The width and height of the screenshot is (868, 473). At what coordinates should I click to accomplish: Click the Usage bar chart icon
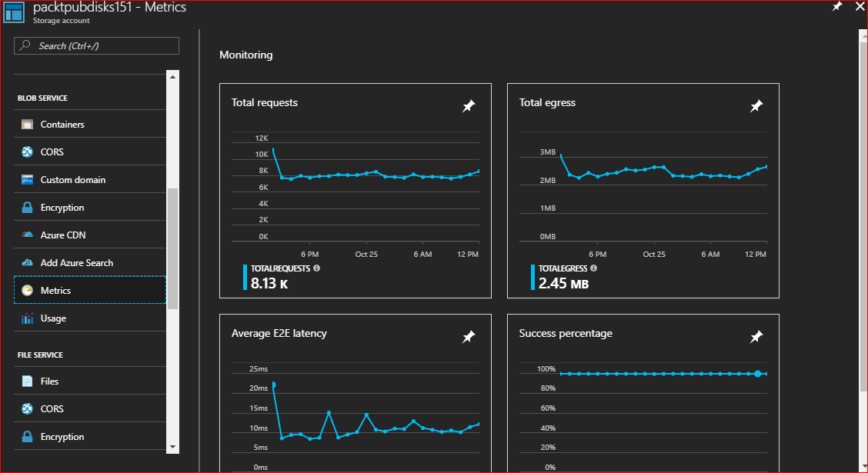(x=27, y=318)
